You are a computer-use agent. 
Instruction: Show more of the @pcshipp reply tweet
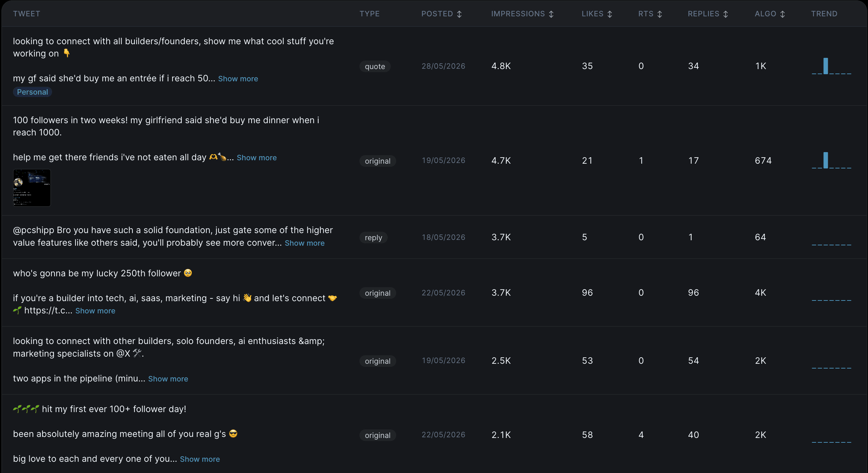point(305,243)
